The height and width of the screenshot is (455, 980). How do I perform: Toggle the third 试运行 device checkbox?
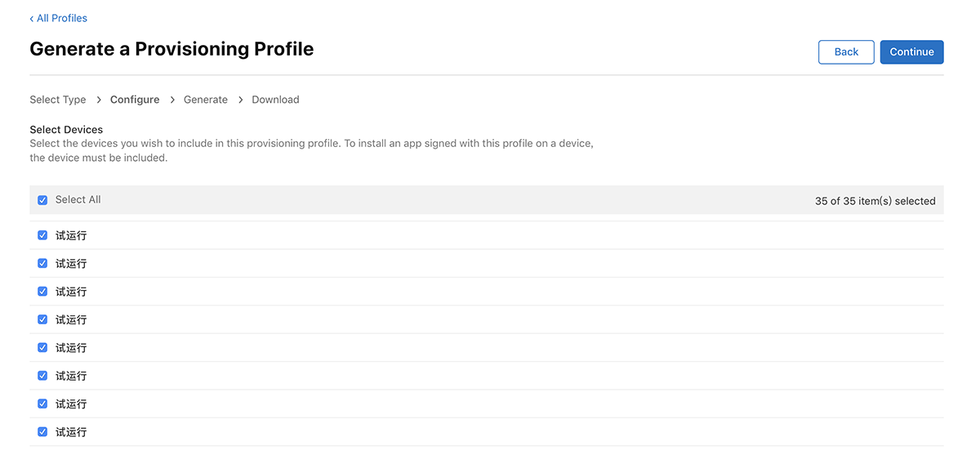[42, 291]
